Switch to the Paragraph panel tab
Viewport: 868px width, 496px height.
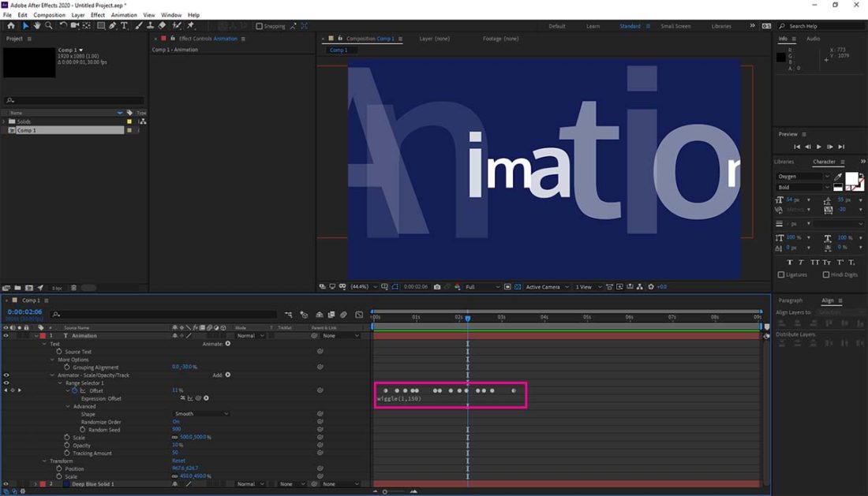pyautogui.click(x=791, y=300)
